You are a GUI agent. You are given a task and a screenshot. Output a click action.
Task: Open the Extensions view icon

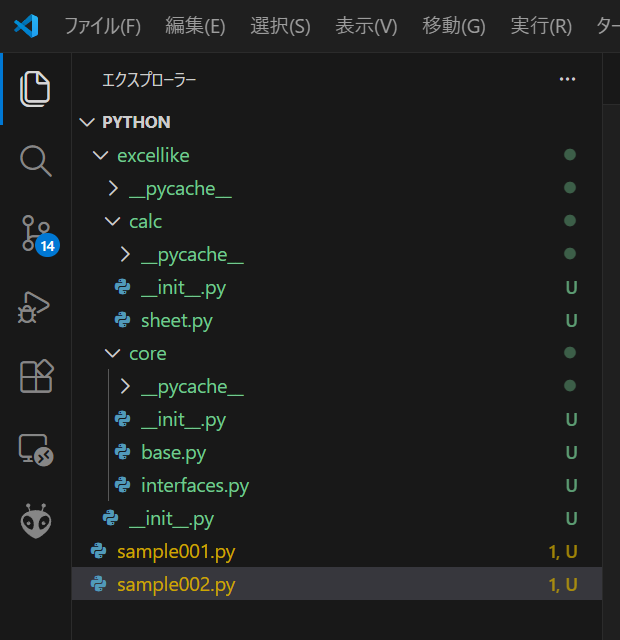click(x=35, y=377)
